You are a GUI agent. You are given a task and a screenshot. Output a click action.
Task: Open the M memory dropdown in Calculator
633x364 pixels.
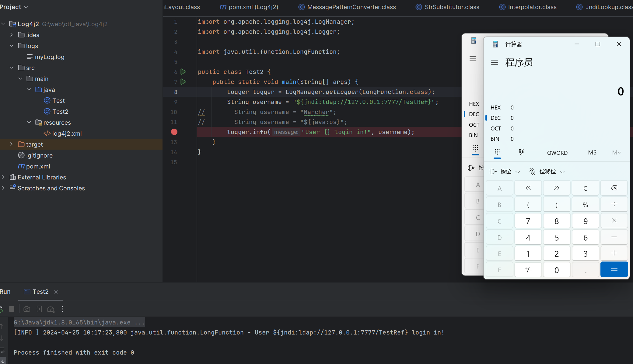616,153
